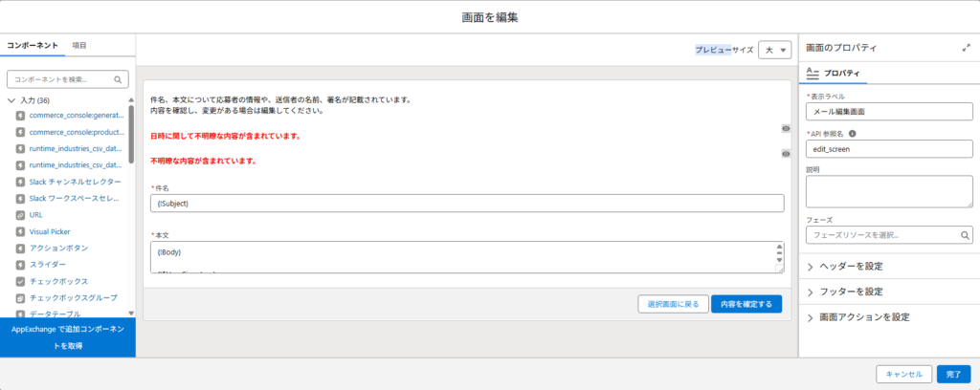Select the スライダー component

tap(48, 265)
